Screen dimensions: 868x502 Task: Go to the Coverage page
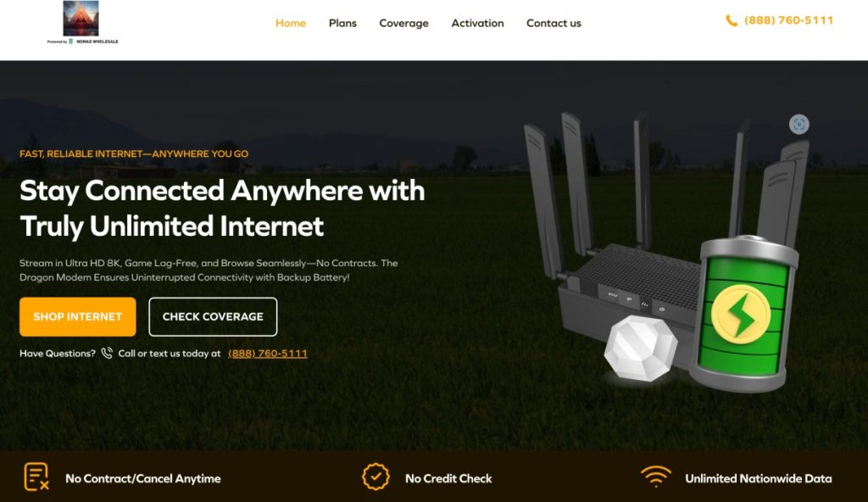(x=403, y=23)
